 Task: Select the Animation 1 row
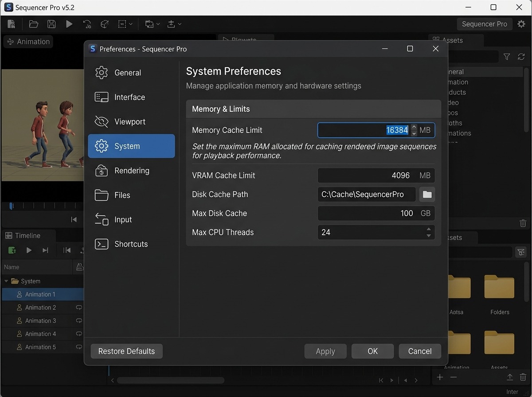[43, 295]
